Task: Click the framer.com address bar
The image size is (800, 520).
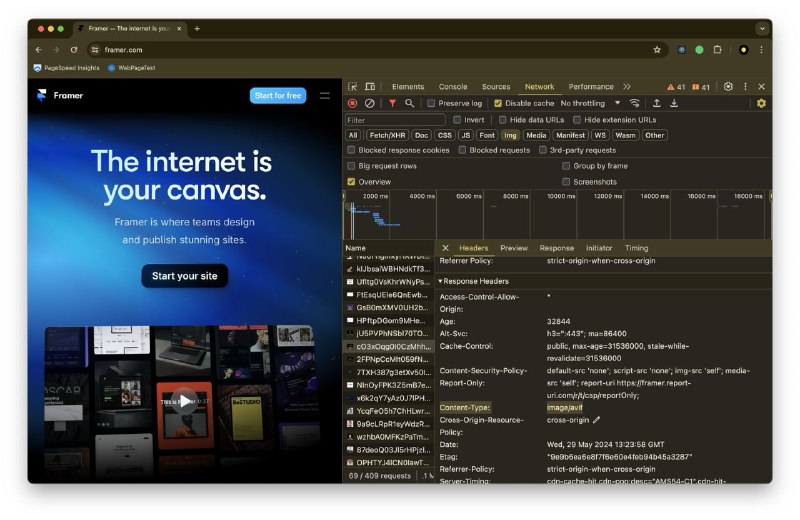Action: click(378, 49)
